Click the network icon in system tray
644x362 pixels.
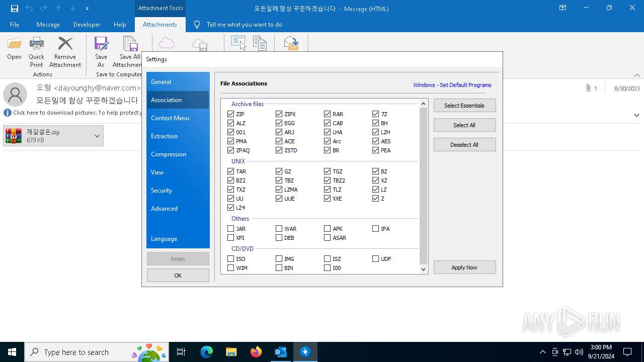[x=567, y=352]
